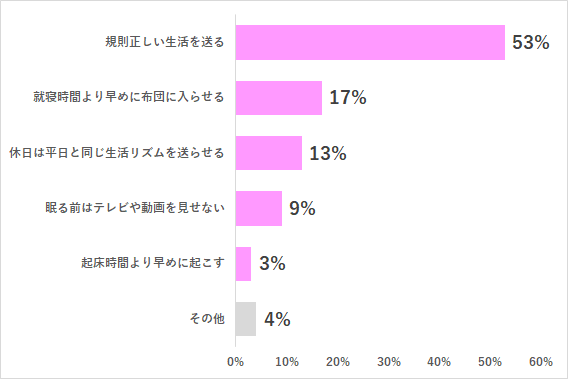The image size is (568, 379).
Task: Click the gray その他 bar
Action: pyautogui.click(x=246, y=319)
